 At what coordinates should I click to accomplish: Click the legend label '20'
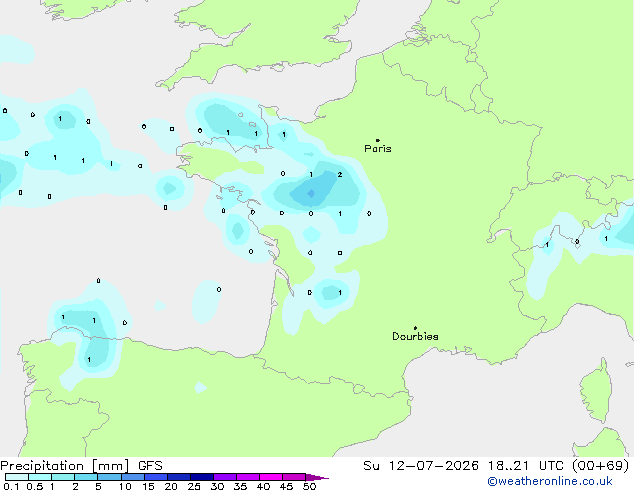[171, 486]
